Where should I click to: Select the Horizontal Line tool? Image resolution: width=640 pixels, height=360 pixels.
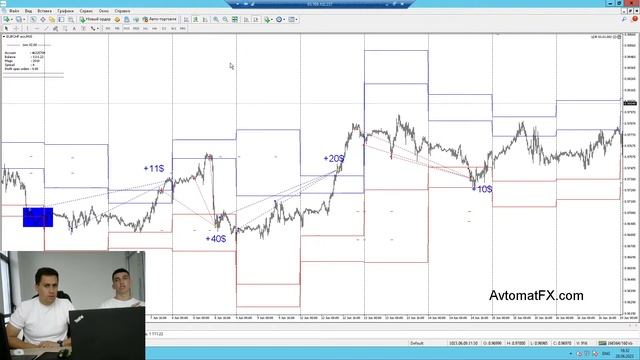(x=37, y=29)
